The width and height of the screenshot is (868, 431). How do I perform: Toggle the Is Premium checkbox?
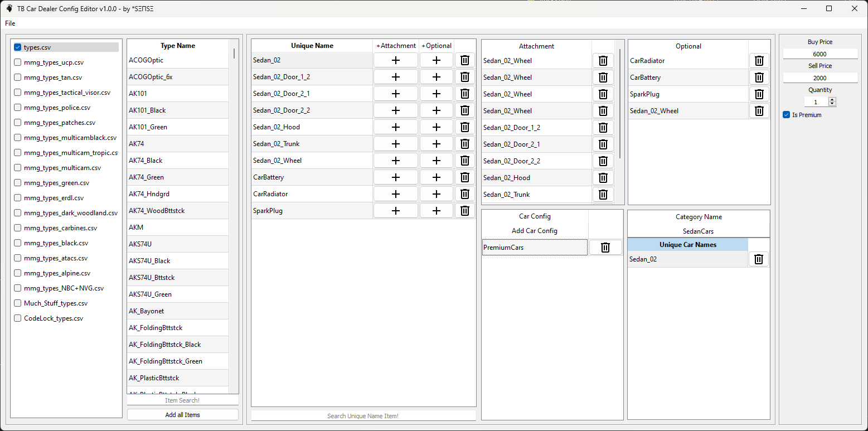pyautogui.click(x=787, y=115)
